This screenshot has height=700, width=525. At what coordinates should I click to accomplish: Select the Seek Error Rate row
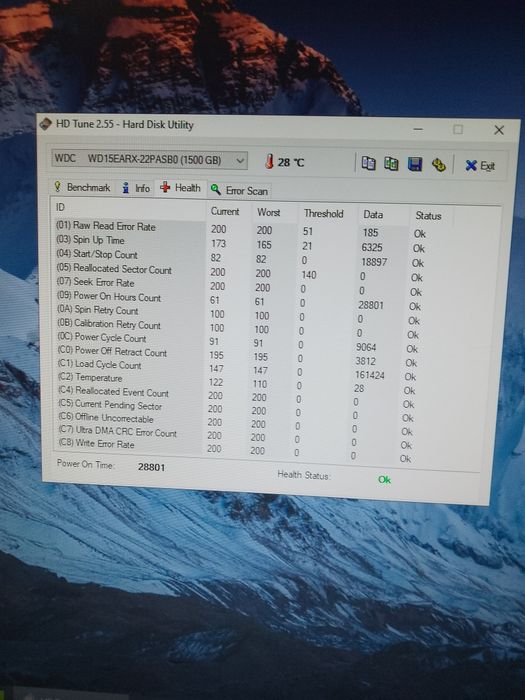pyautogui.click(x=241, y=286)
